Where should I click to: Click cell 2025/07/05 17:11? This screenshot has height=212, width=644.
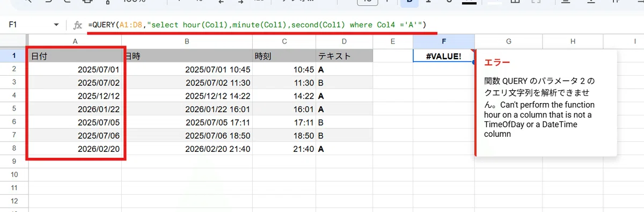[x=187, y=122]
